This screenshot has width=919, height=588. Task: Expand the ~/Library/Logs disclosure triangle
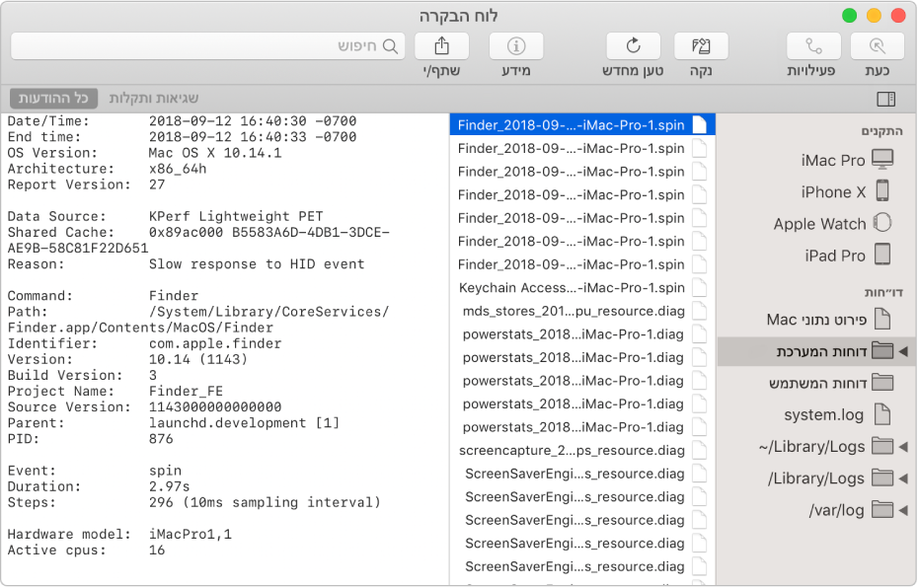pos(903,447)
